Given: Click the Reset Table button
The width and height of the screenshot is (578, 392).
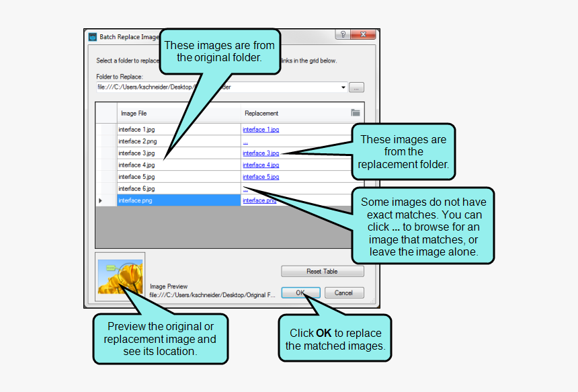Looking at the screenshot, I should pos(322,272).
